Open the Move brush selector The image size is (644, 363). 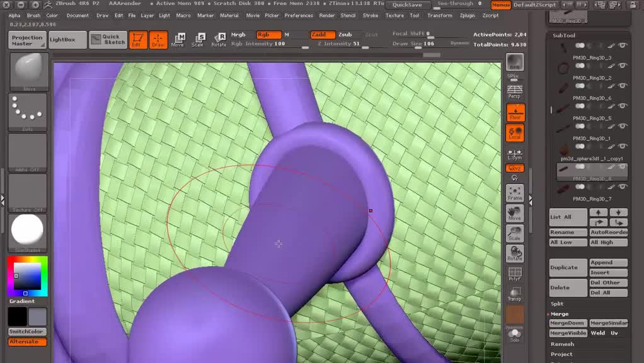click(x=28, y=72)
